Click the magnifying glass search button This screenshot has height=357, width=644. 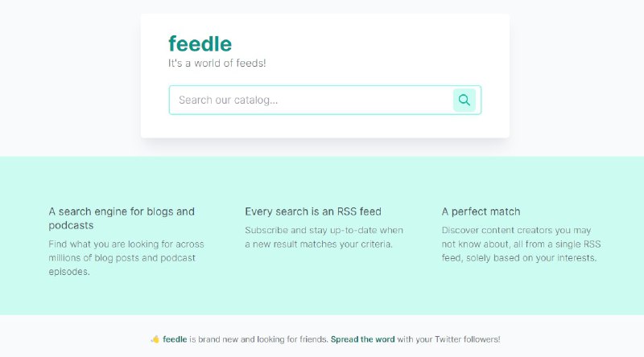(464, 101)
